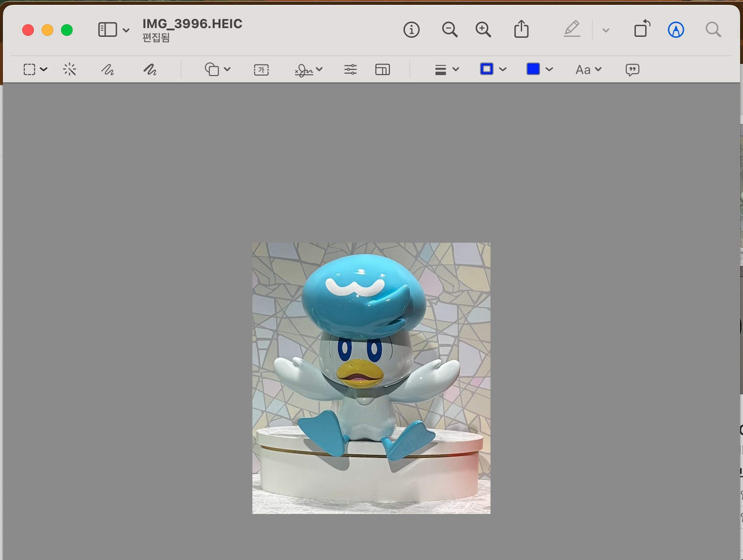Show the image info inspector

[x=411, y=30]
